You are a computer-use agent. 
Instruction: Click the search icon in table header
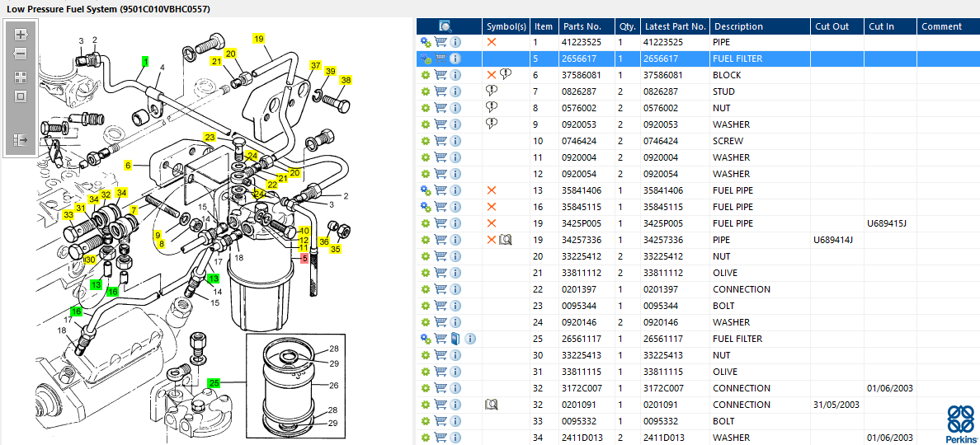(x=445, y=26)
